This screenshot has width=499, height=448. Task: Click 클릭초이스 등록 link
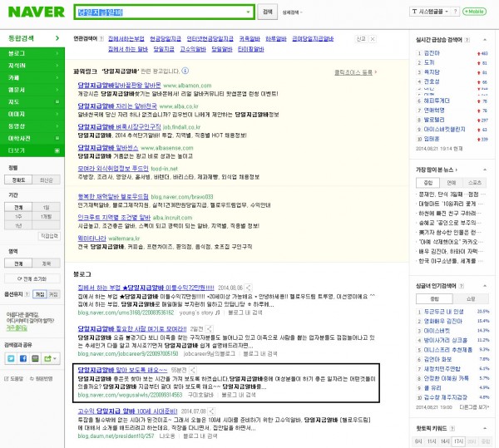[355, 72]
